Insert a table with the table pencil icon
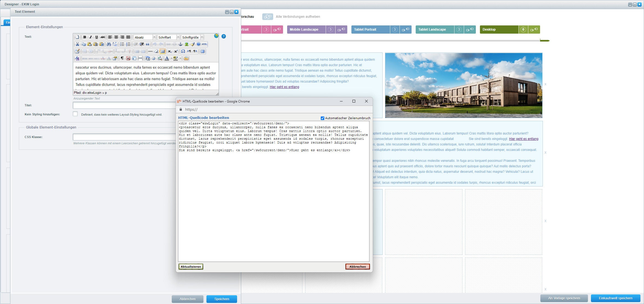 77,51
